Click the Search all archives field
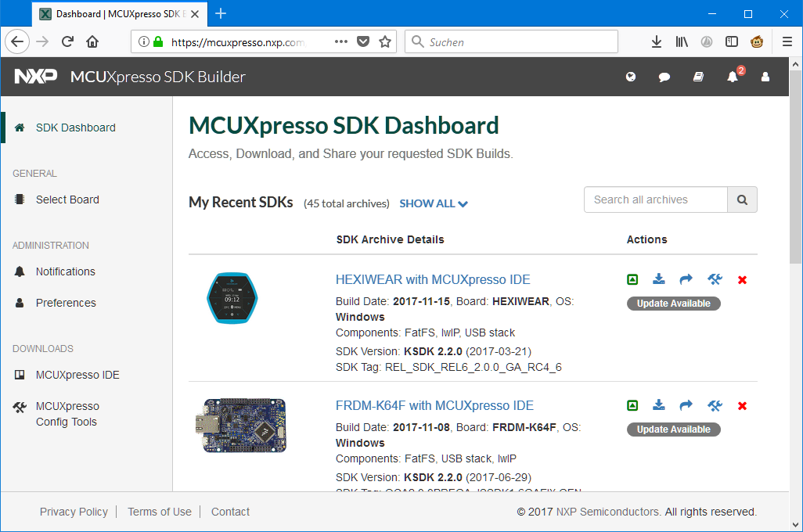Image resolution: width=803 pixels, height=532 pixels. pyautogui.click(x=656, y=199)
